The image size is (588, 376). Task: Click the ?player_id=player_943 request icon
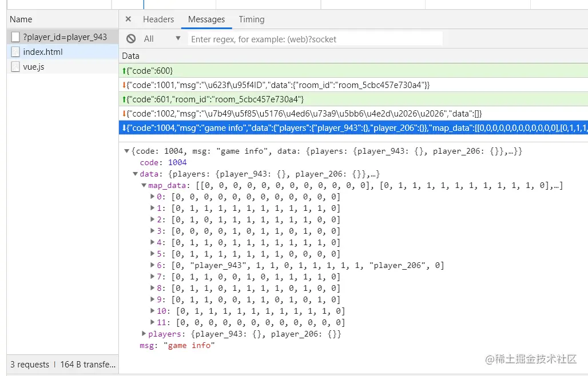coord(15,37)
